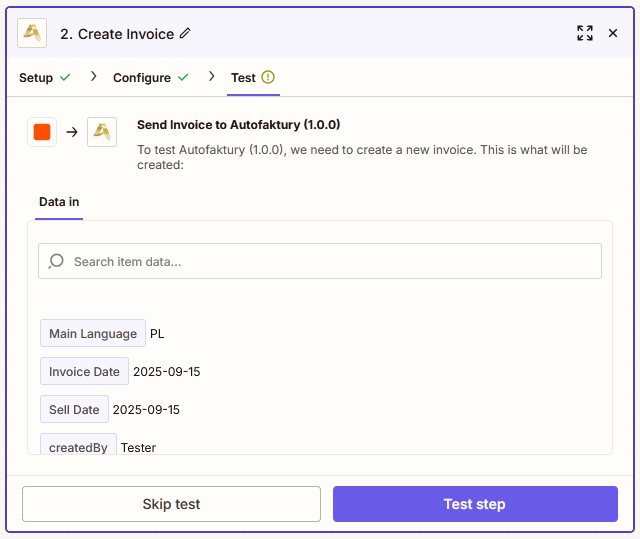Click the Autofaktury app icon in header
The image size is (640, 539).
tap(32, 33)
